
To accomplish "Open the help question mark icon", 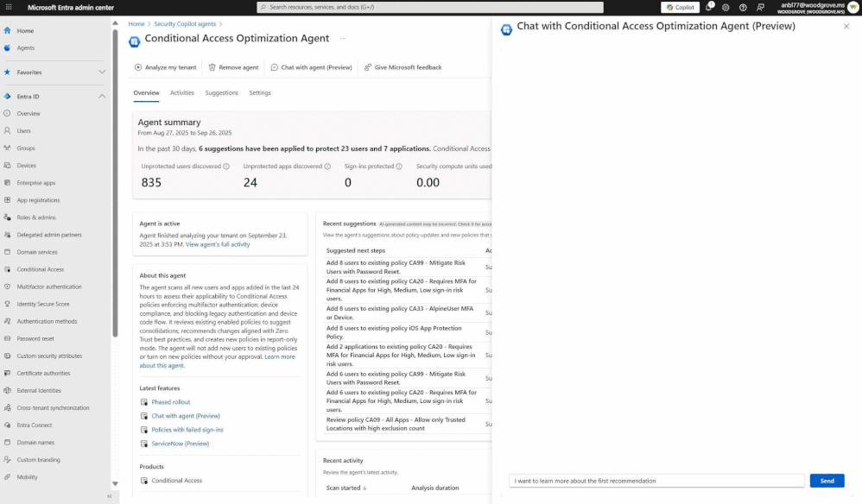I will click(x=743, y=7).
